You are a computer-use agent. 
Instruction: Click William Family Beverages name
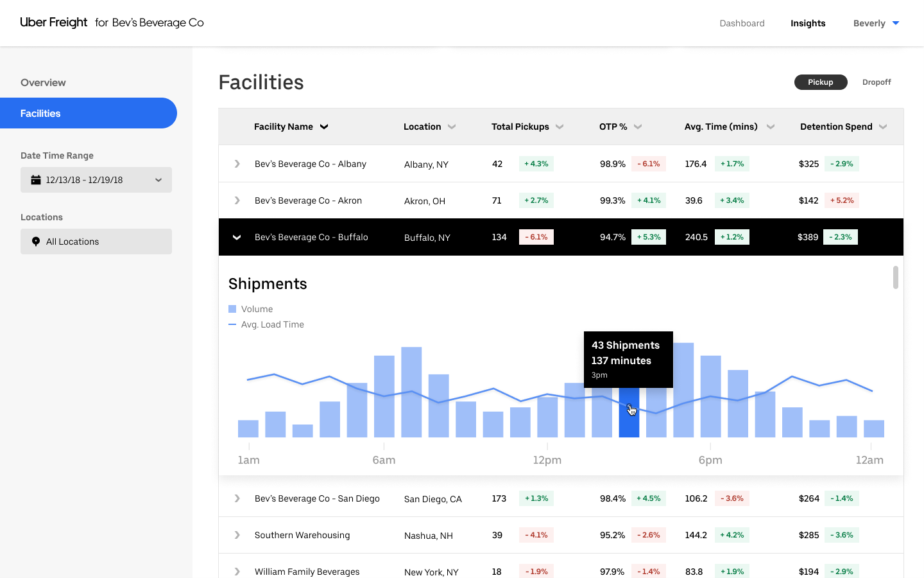tap(307, 572)
